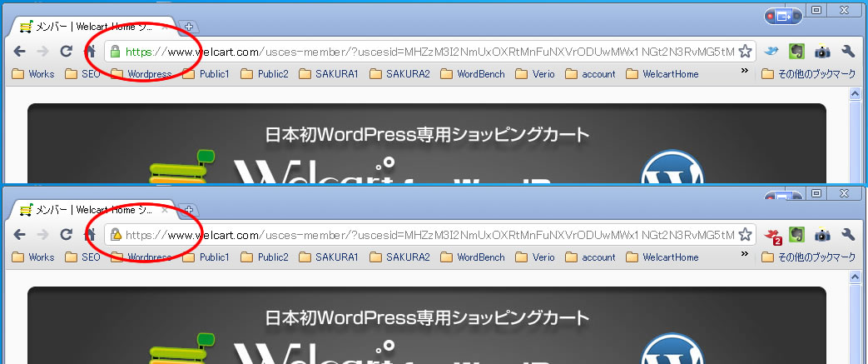
Task: Open SAKURA1 bookmark folder in warning-padlock window
Action: [328, 257]
